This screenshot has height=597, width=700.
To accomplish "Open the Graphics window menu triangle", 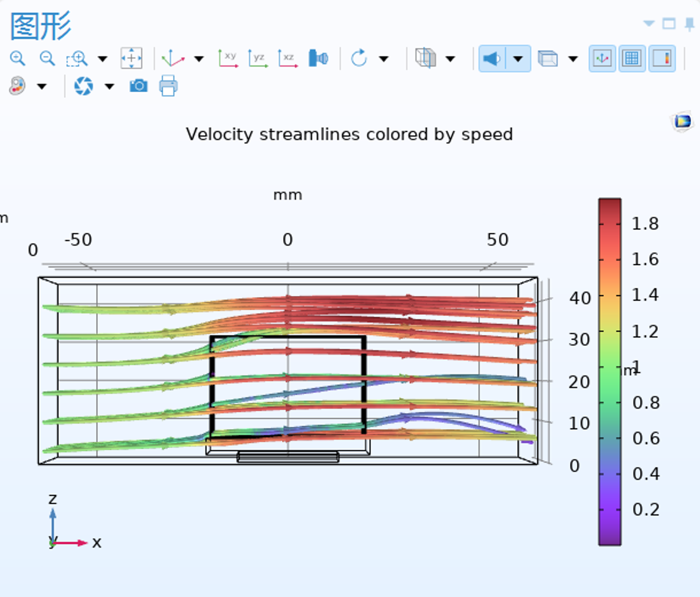I will (x=649, y=23).
